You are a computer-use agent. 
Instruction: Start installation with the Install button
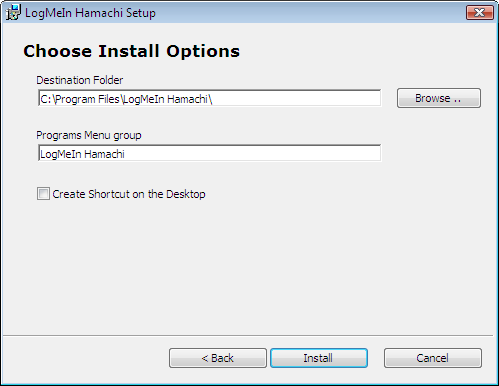[319, 358]
